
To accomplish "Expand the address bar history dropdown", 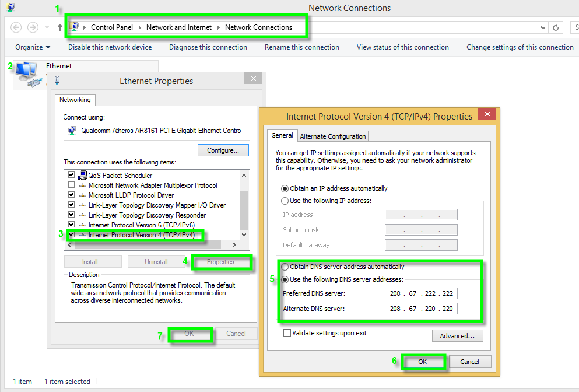I will point(543,27).
